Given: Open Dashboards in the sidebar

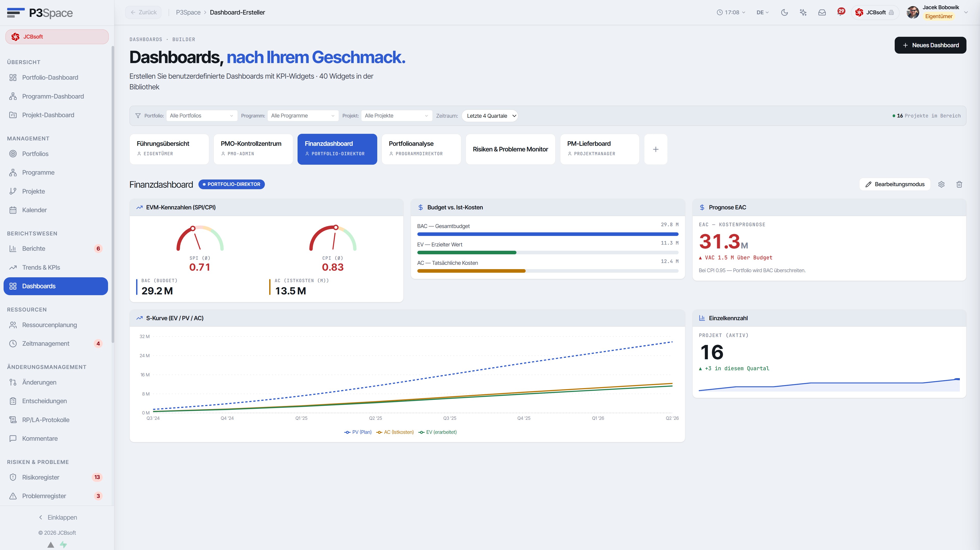Looking at the screenshot, I should tap(55, 286).
